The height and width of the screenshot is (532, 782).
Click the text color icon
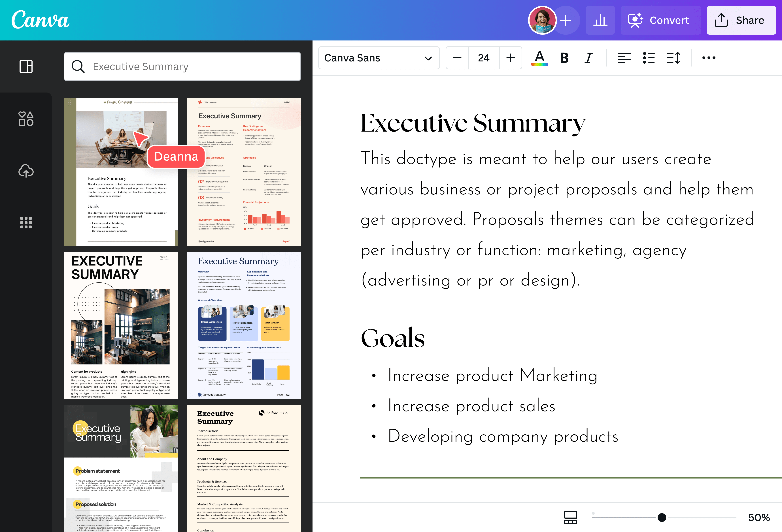[539, 58]
